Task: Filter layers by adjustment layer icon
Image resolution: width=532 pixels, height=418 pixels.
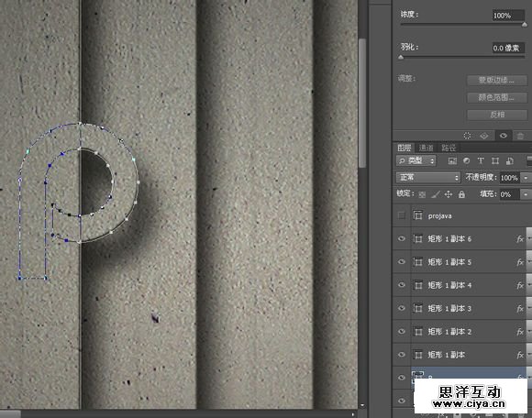Action: coord(467,161)
